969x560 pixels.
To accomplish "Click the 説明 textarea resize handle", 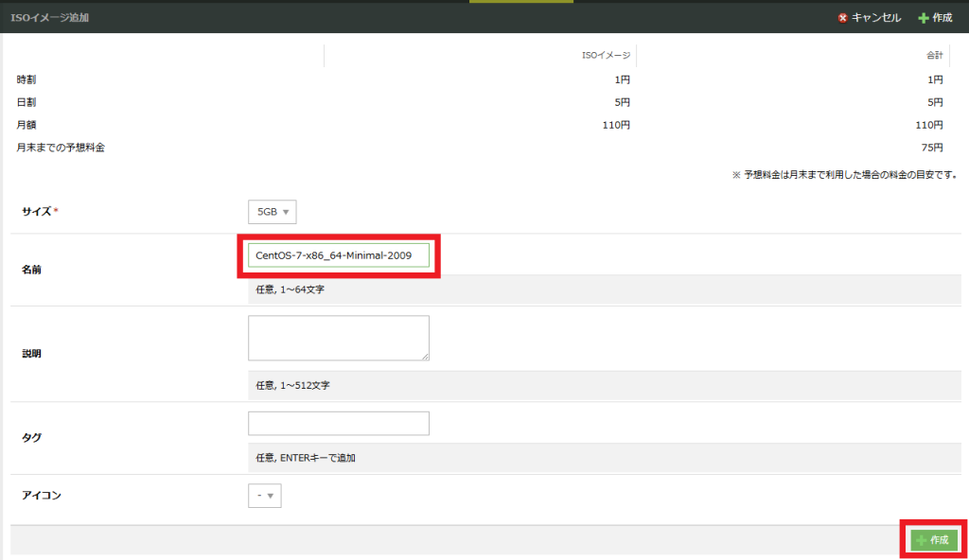I will point(425,357).
